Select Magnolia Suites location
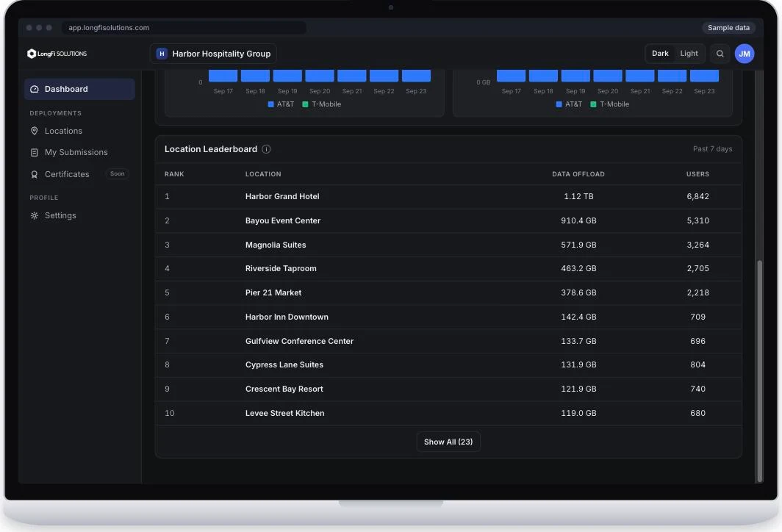The image size is (782, 532). pos(276,245)
